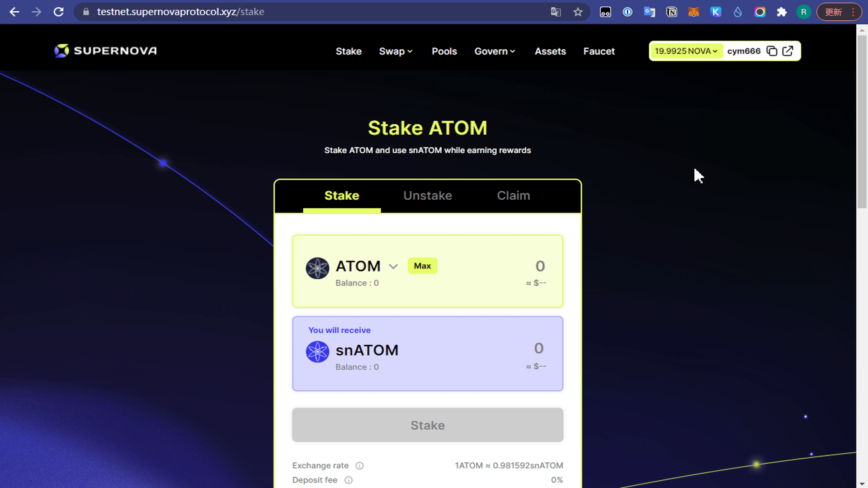Click the colorful ring extension icon

tap(760, 12)
